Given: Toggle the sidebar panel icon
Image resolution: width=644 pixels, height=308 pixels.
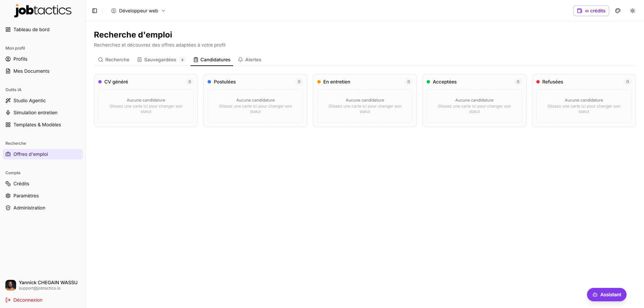Looking at the screenshot, I should point(95,11).
